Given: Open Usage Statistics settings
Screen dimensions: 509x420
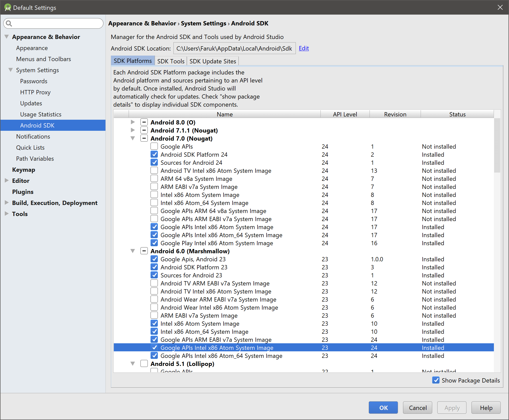Looking at the screenshot, I should [41, 114].
